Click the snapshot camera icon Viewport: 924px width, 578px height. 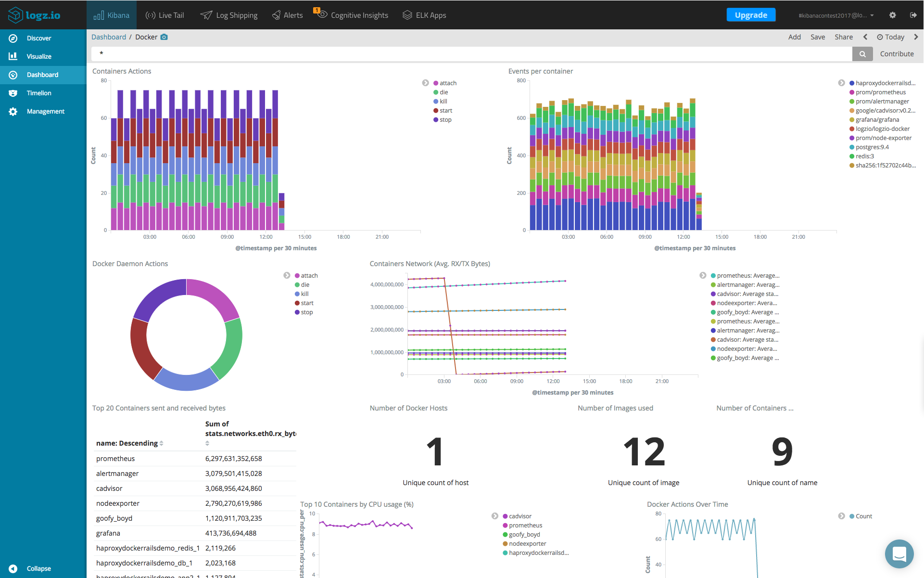pyautogui.click(x=164, y=37)
